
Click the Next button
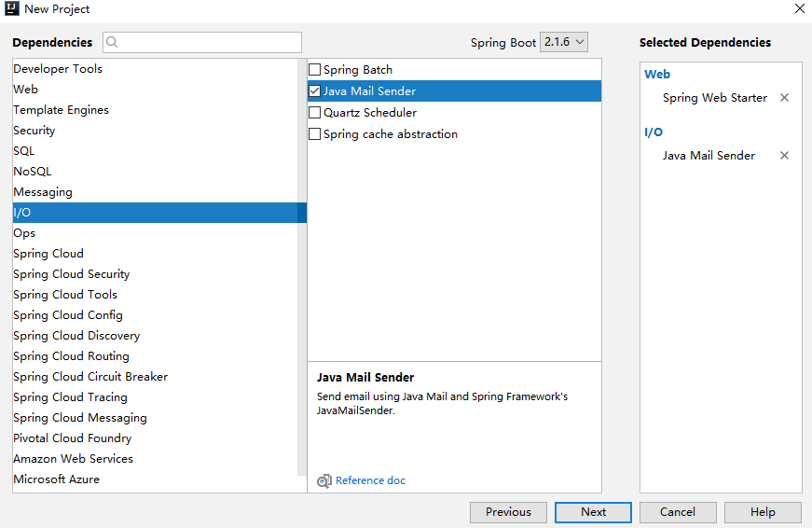[593, 512]
